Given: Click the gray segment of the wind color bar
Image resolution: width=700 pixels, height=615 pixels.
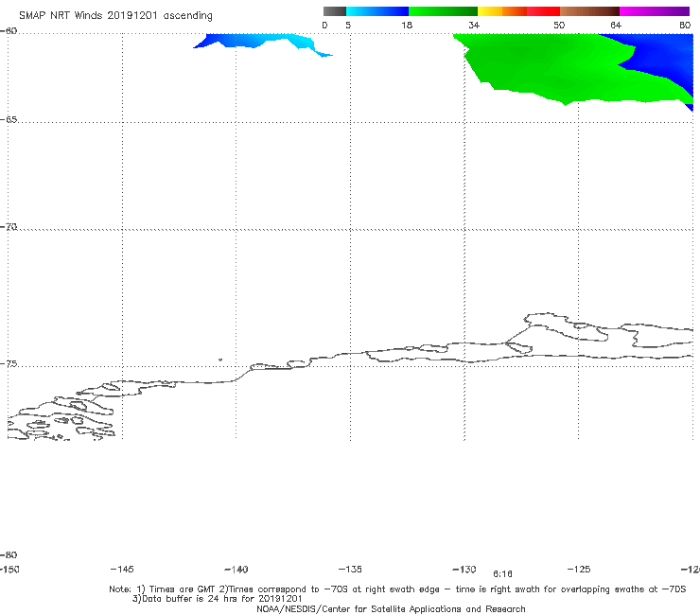Looking at the screenshot, I should (334, 11).
